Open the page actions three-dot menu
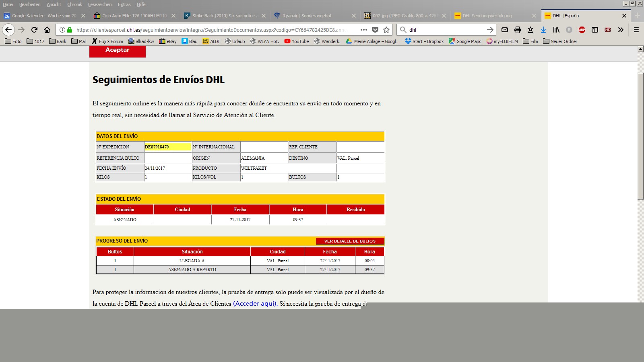The height and width of the screenshot is (362, 644). click(x=364, y=30)
